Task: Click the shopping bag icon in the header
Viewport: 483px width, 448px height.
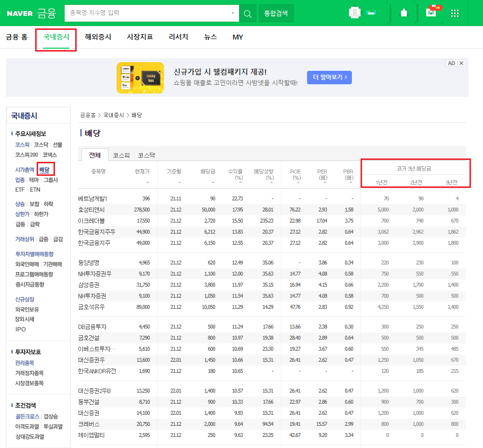Action: tap(405, 13)
